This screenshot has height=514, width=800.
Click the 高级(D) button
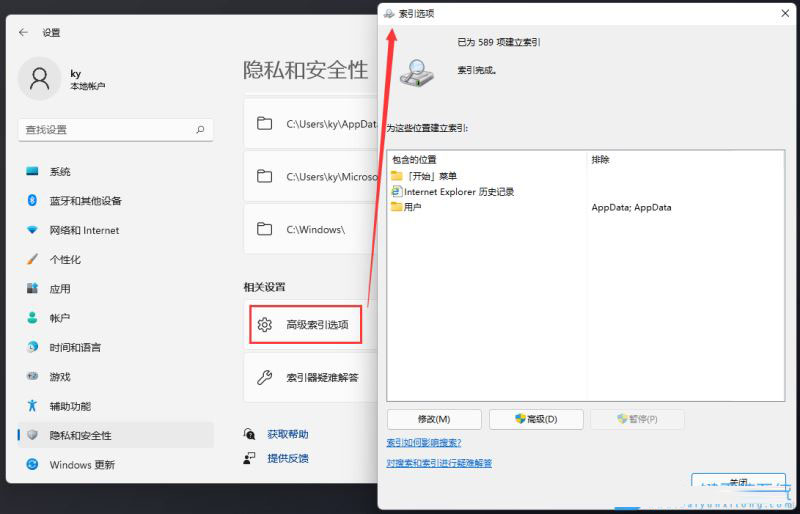tap(536, 419)
